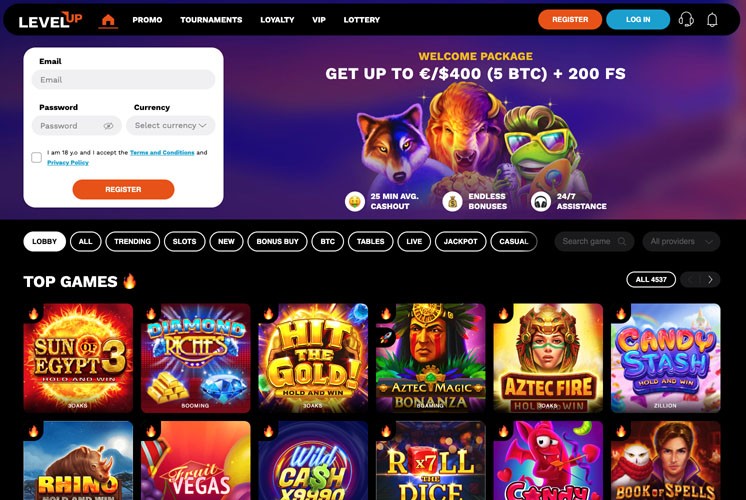Check the 18 y.o. terms acceptance box
This screenshot has width=746, height=500.
coord(37,157)
